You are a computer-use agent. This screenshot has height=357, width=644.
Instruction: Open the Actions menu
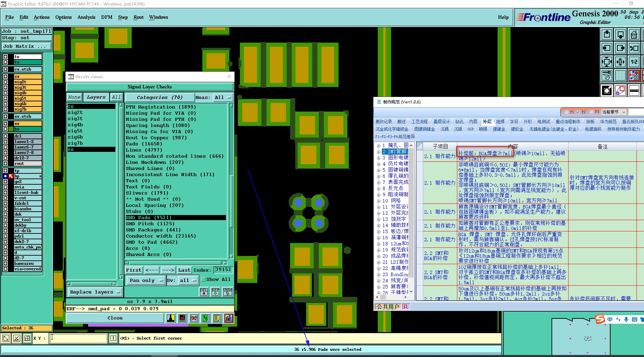(42, 17)
